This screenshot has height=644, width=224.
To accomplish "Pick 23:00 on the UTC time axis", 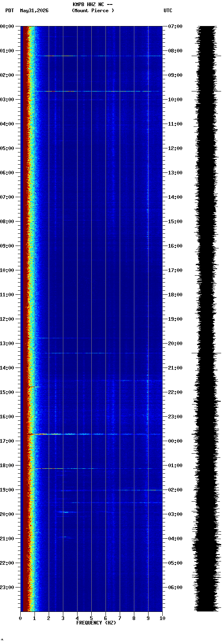I will tap(175, 417).
